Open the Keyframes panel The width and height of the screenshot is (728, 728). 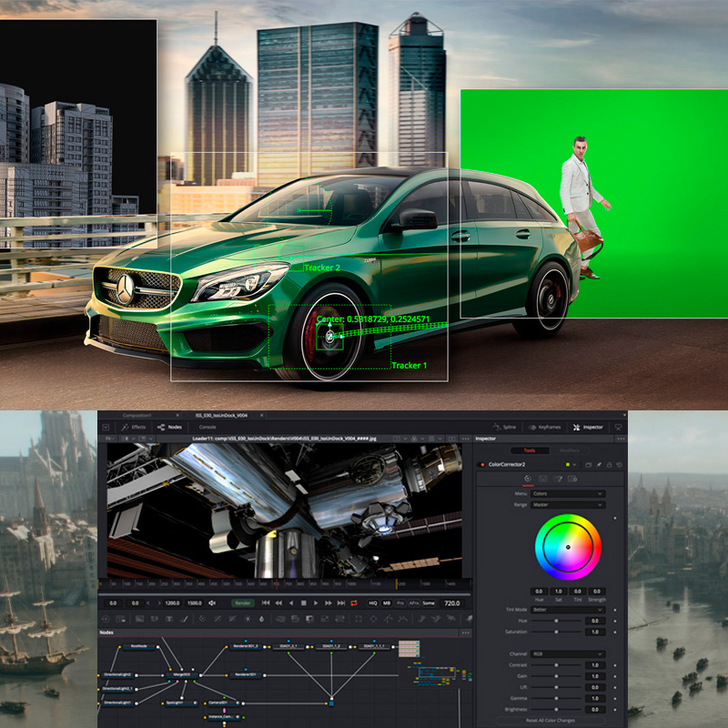pyautogui.click(x=546, y=426)
